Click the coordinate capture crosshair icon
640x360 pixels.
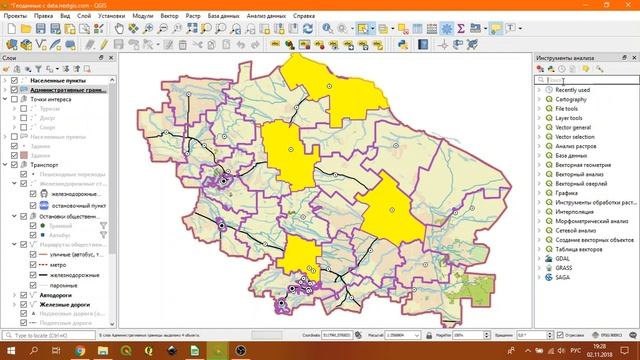pos(443,44)
